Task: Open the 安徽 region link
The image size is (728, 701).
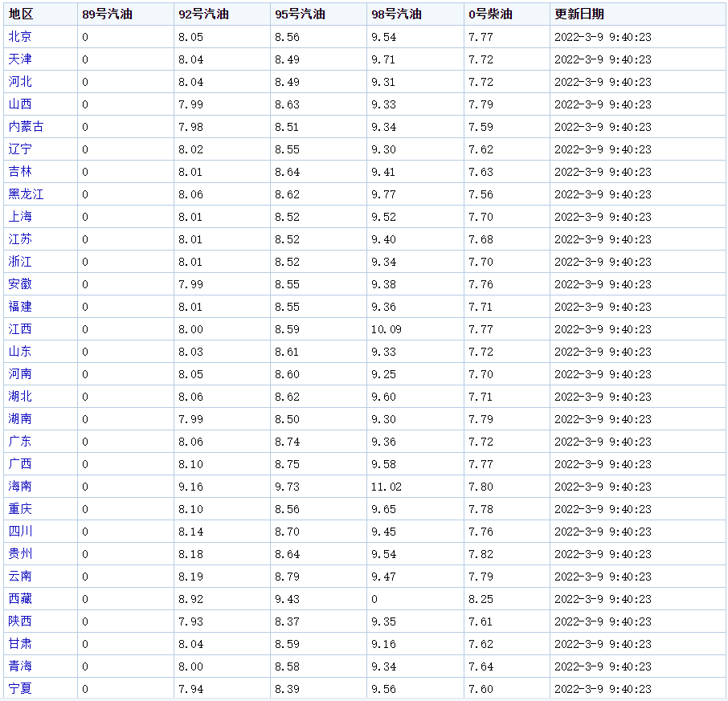Action: 20,284
